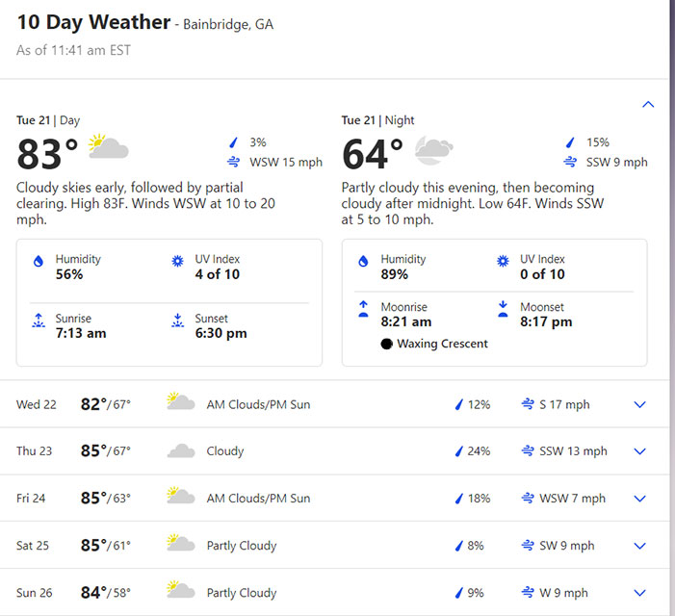
Task: Expand the Sat 25 forecast row
Action: [x=640, y=546]
